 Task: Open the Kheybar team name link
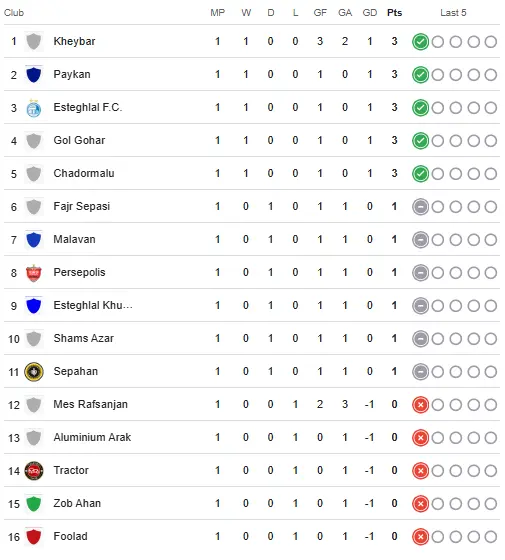click(x=74, y=41)
